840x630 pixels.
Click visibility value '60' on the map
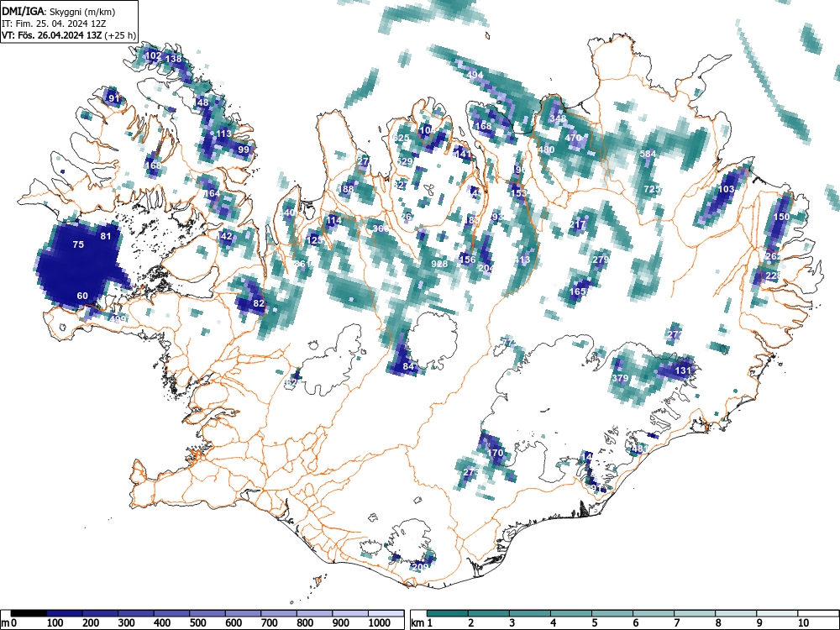click(x=82, y=296)
